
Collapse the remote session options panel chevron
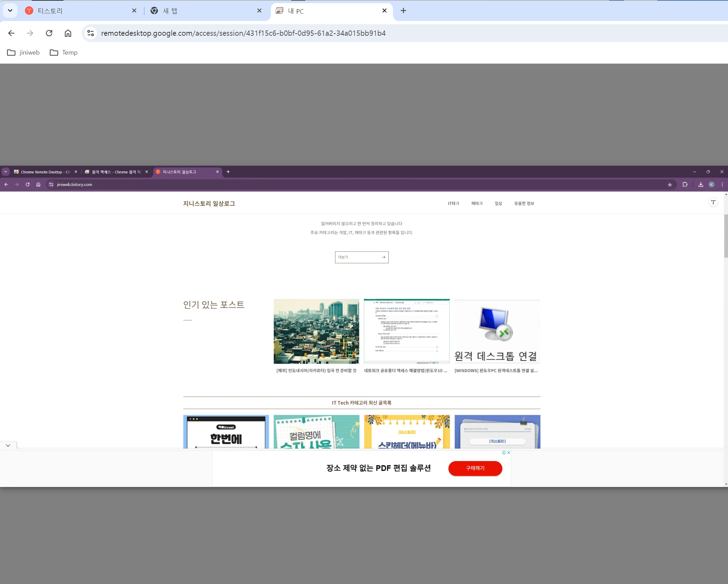click(8, 445)
